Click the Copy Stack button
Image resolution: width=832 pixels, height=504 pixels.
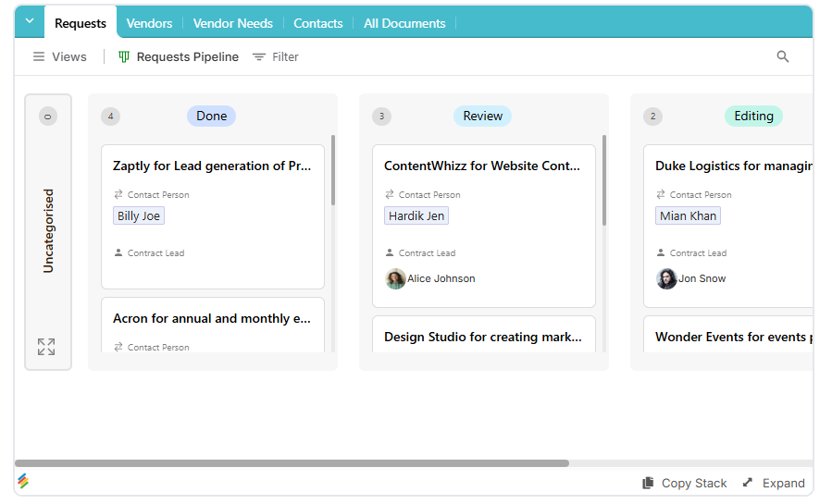[x=685, y=484]
